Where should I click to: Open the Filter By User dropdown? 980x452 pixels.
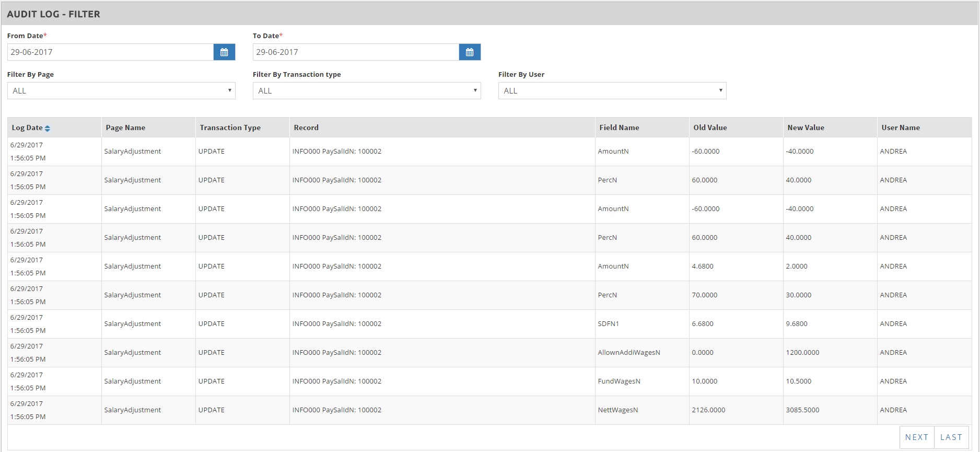pos(612,91)
